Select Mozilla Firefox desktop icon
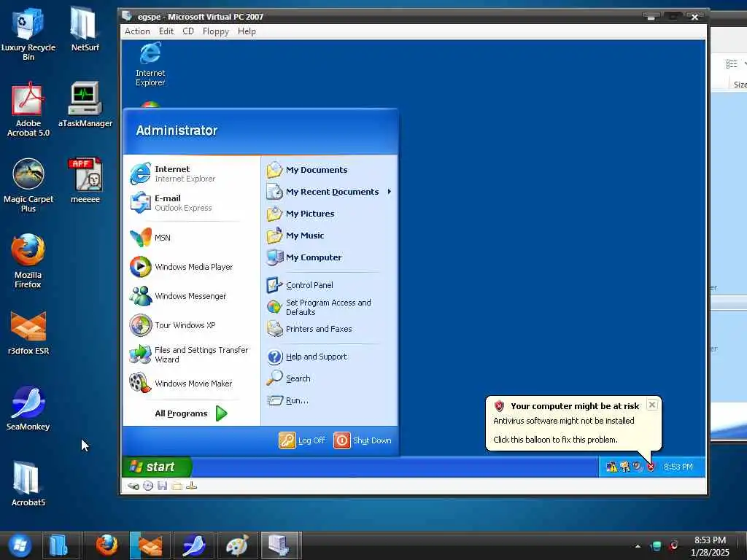The image size is (747, 560). (x=28, y=261)
